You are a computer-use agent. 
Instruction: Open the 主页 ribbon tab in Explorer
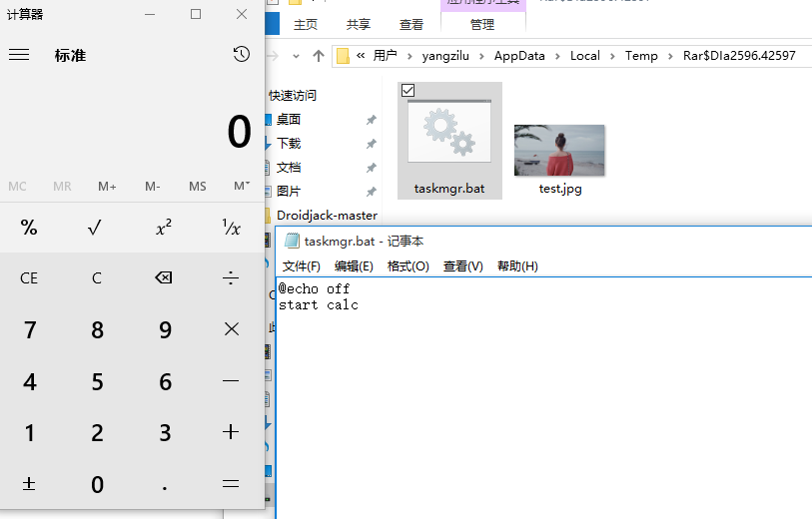tap(305, 24)
